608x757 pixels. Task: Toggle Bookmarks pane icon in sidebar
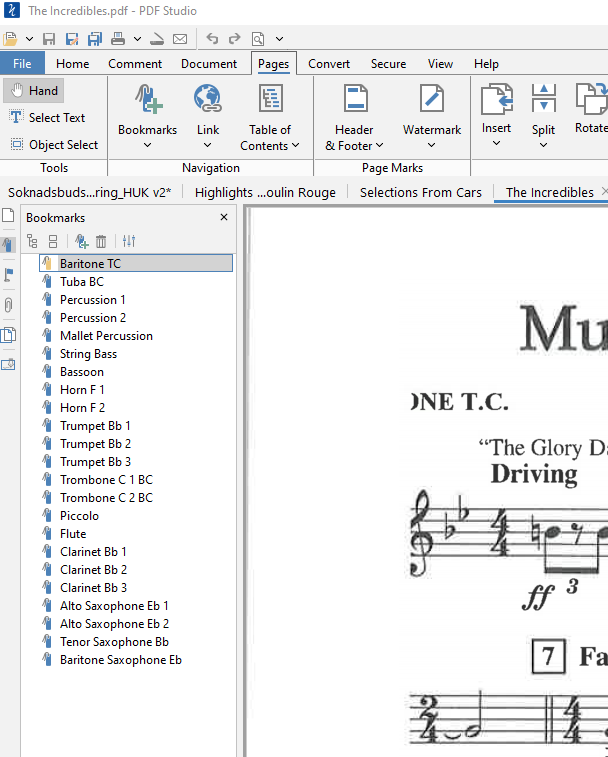8,245
